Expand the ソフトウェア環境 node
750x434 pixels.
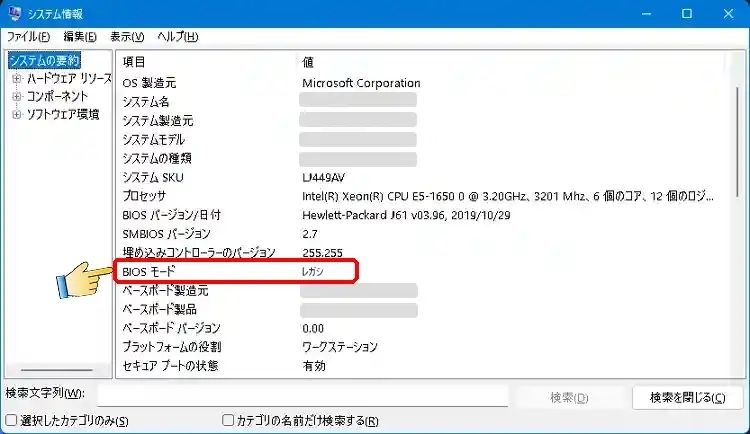[x=17, y=115]
